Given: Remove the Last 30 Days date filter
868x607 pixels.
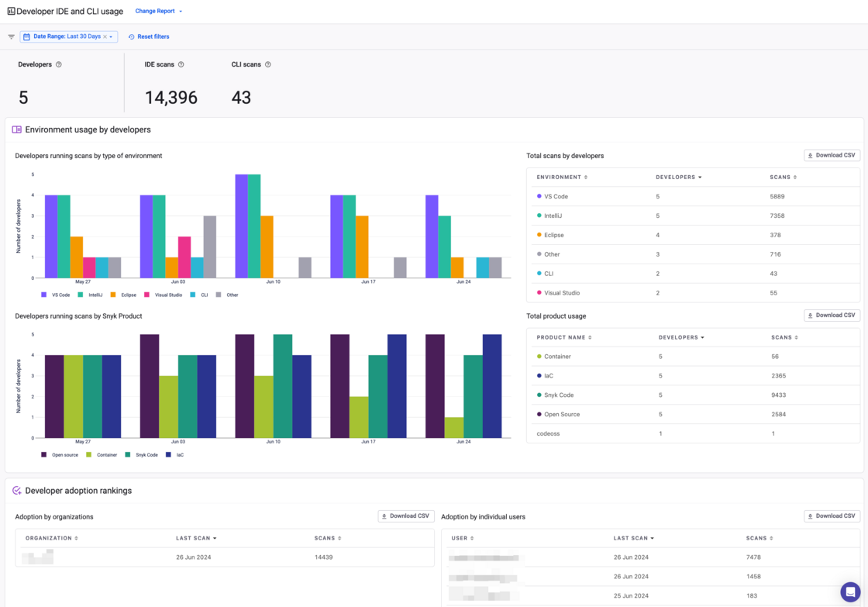Looking at the screenshot, I should (x=105, y=36).
